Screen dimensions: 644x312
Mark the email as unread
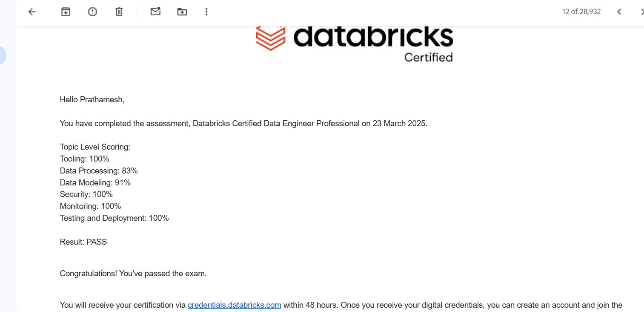pyautogui.click(x=155, y=12)
